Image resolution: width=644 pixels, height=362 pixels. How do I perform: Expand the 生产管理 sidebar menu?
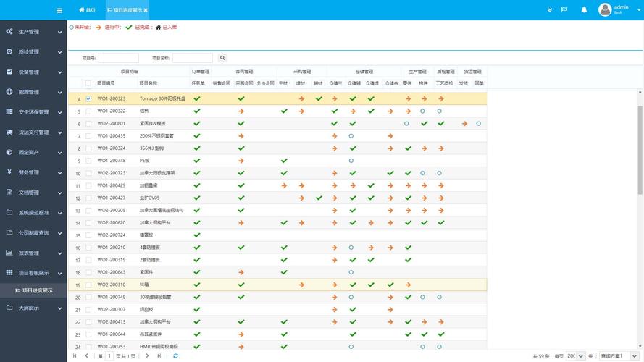(33, 32)
